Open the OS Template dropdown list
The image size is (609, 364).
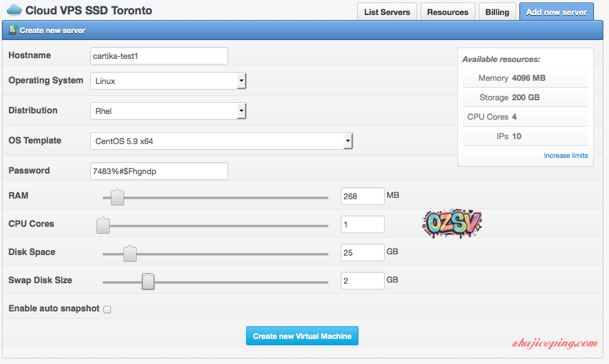point(221,141)
